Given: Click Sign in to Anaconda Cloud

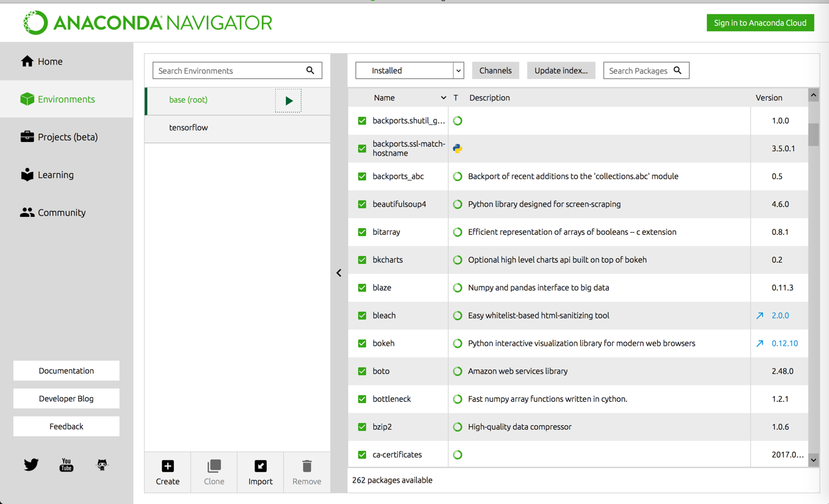Looking at the screenshot, I should click(760, 23).
